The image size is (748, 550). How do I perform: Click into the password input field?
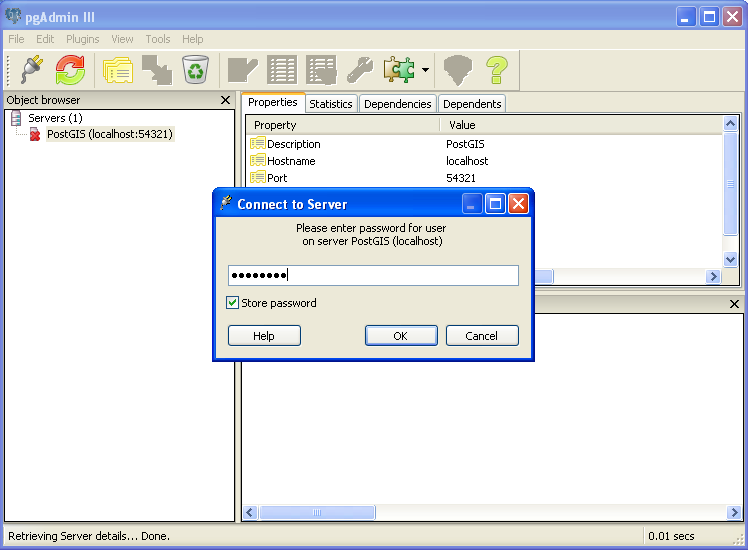(x=373, y=276)
